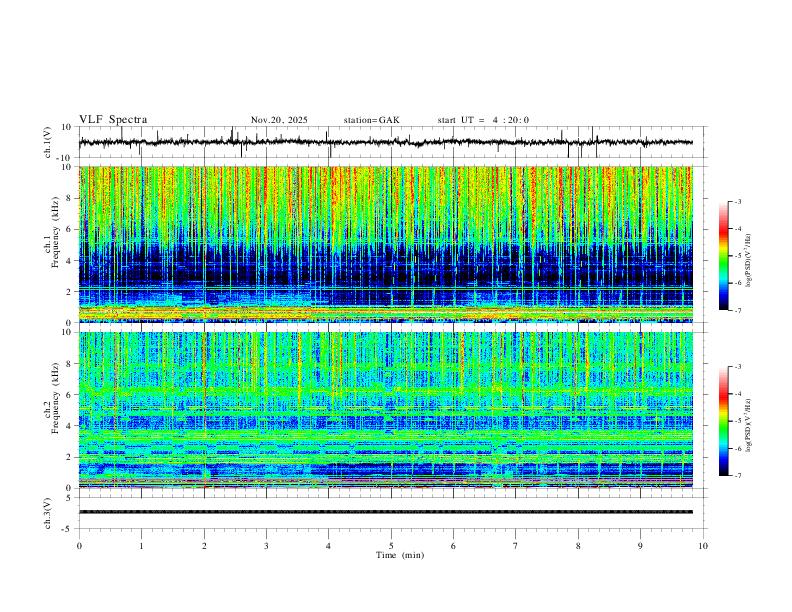Viewport: 792px width, 612px height.
Task: Click the "5" tick on the time axis
Action: (391, 546)
